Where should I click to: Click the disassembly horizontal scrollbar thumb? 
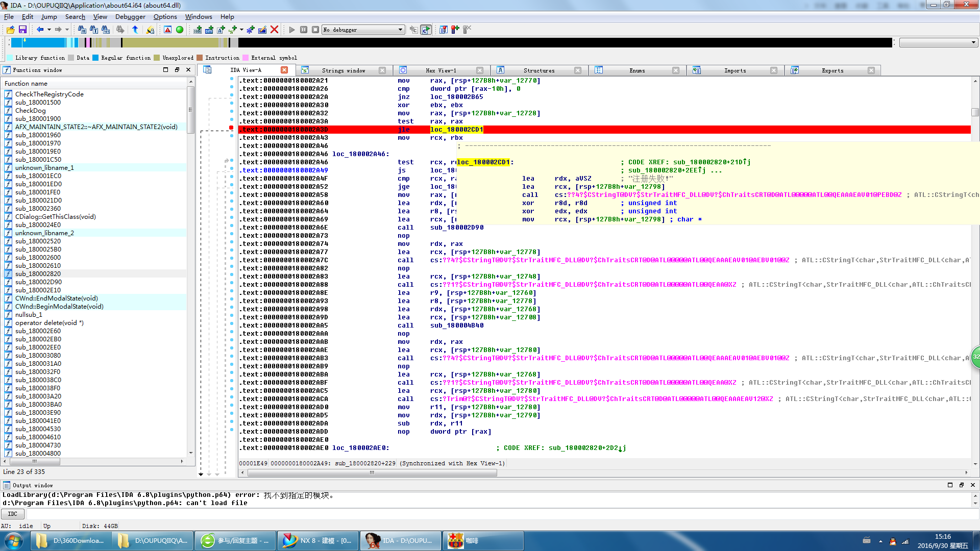point(372,472)
